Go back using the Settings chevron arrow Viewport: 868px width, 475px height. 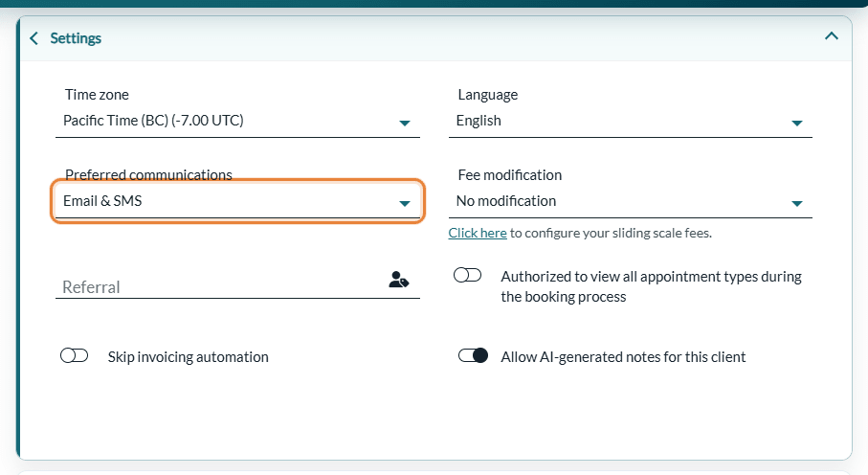coord(33,38)
